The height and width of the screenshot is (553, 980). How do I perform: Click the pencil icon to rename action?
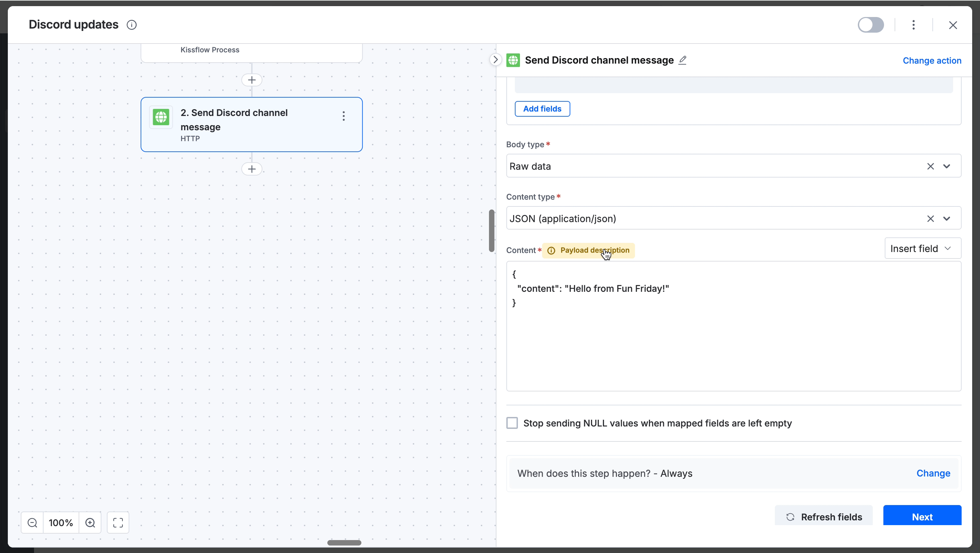tap(683, 60)
